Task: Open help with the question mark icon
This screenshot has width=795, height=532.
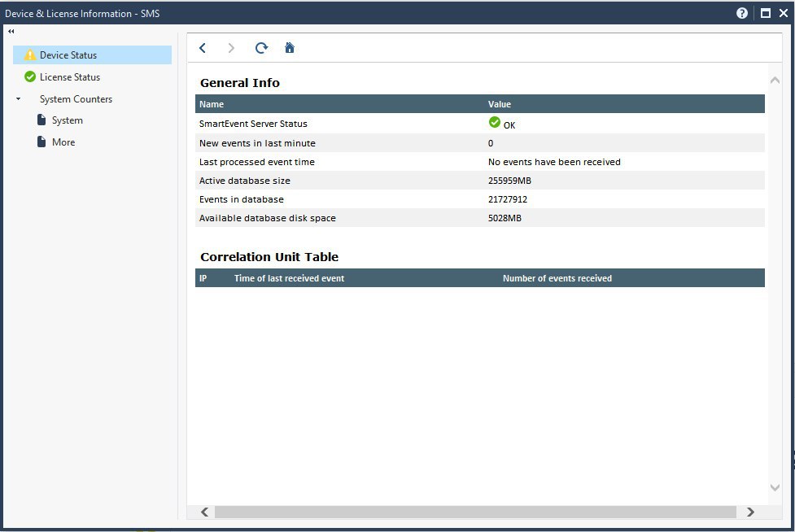Action: [x=742, y=13]
